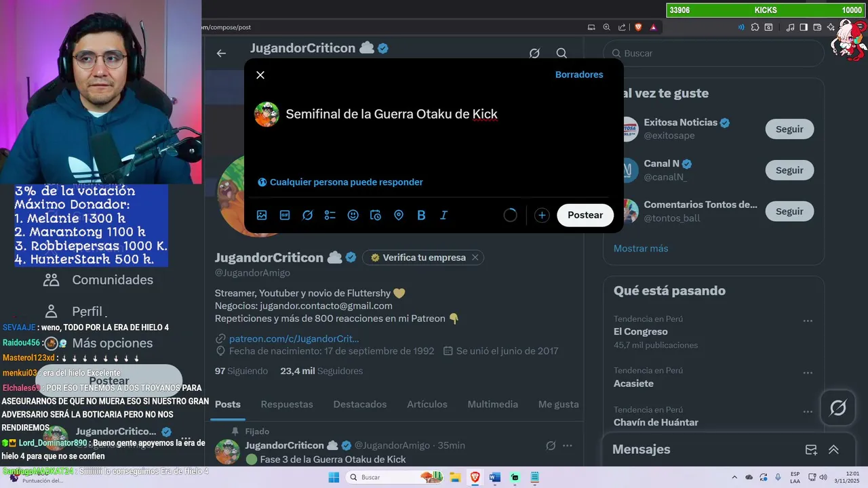Open the El Congreso trend
This screenshot has width=868, height=488.
(641, 331)
